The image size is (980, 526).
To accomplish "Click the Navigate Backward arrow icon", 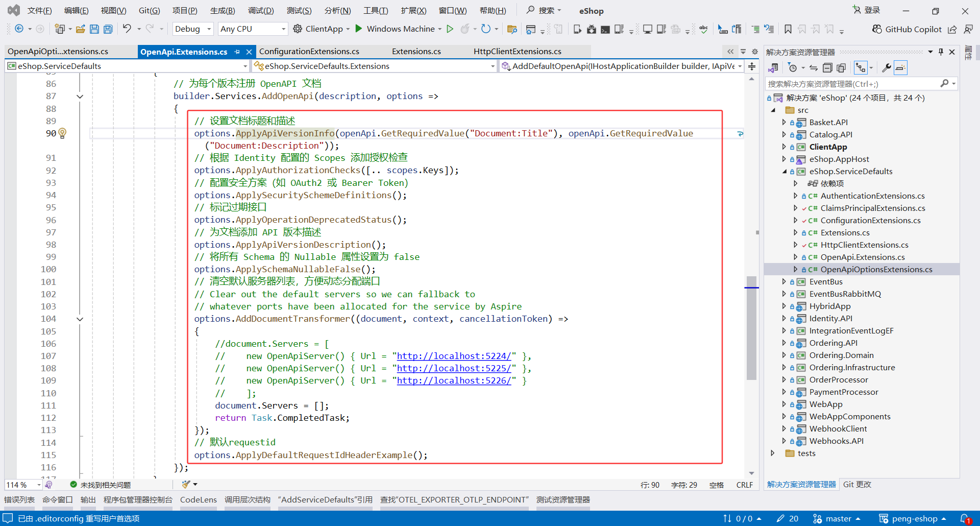I will [19, 29].
